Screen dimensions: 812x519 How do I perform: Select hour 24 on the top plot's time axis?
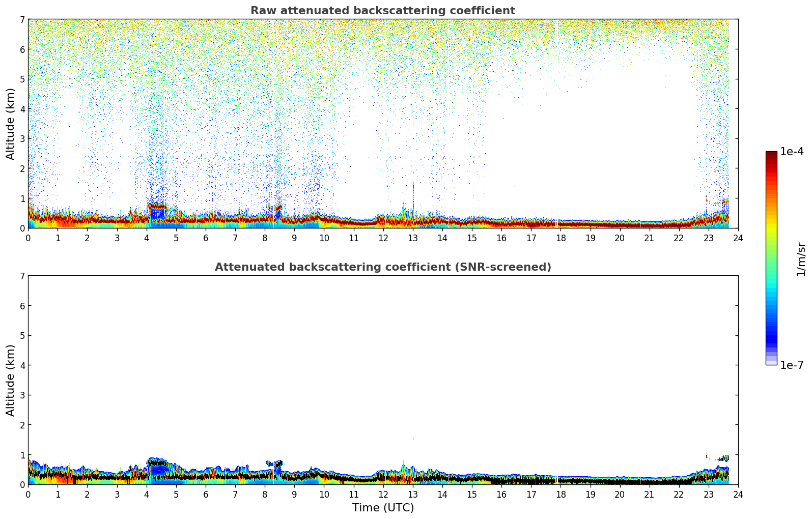[738, 238]
